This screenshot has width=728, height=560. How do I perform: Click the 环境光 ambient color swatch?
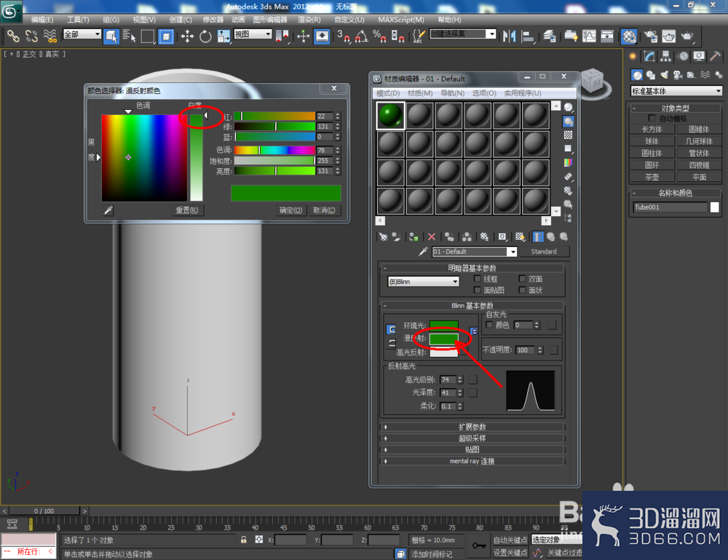[x=444, y=326]
